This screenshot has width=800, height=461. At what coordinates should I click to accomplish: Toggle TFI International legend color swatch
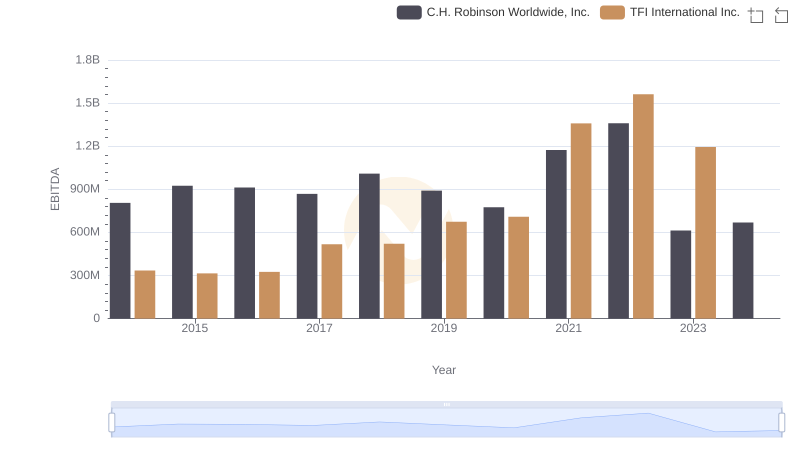pyautogui.click(x=612, y=12)
